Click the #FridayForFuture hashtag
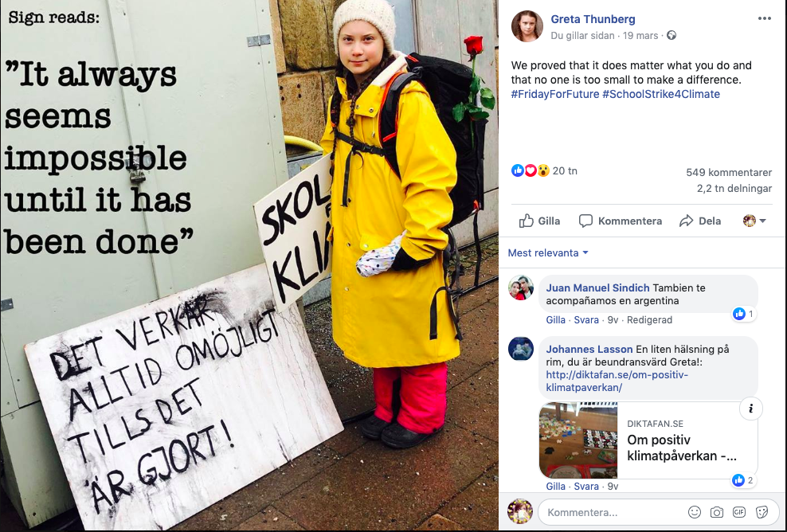 point(555,94)
